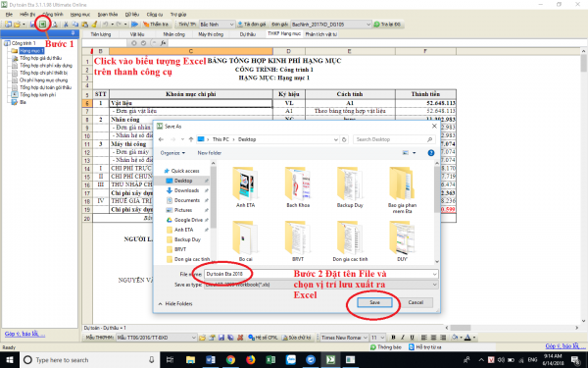
Task: Switch to the Tiên lượng tab
Action: pos(101,34)
